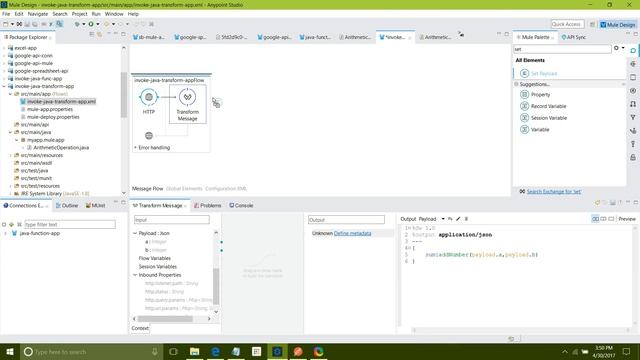Click the add target icon beside Output Payload
Viewport: 640px width, 360px height.
pos(450,219)
